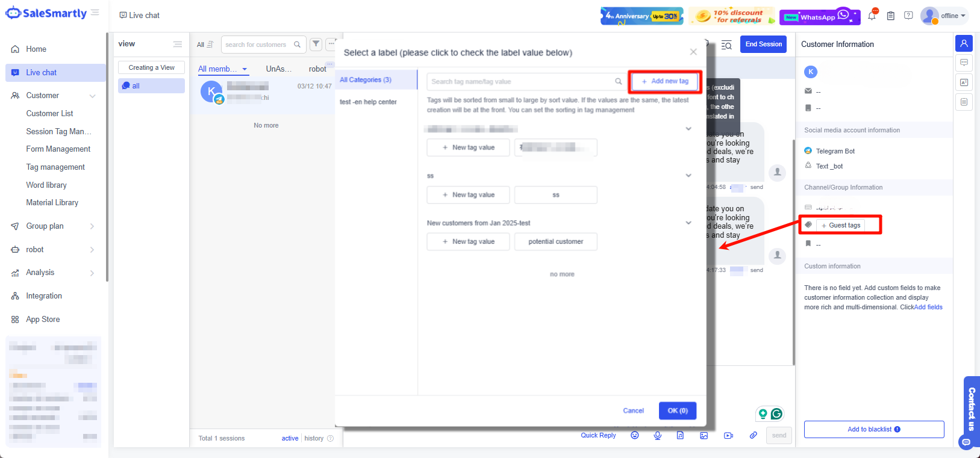Open the chat search icon beside End Session
Screen dimensions: 980x458
tap(726, 45)
